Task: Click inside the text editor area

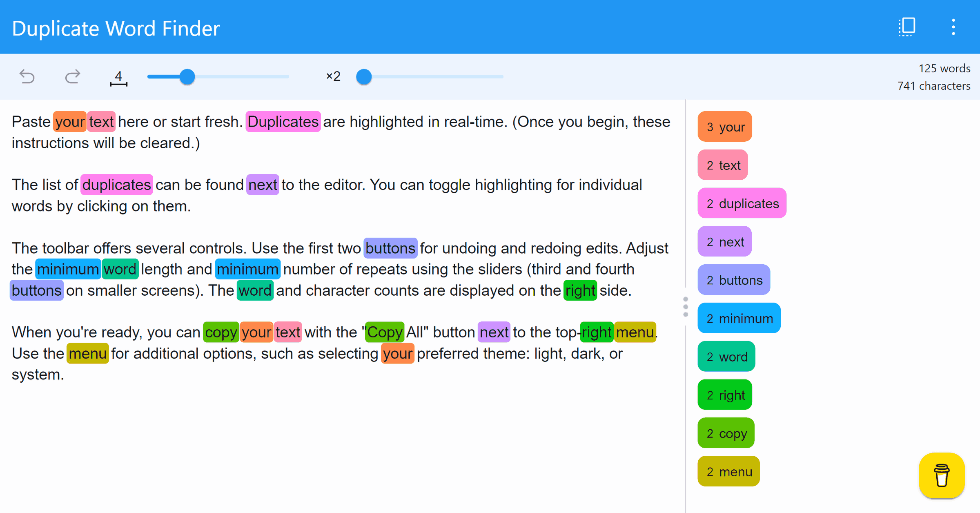Action: click(x=327, y=408)
